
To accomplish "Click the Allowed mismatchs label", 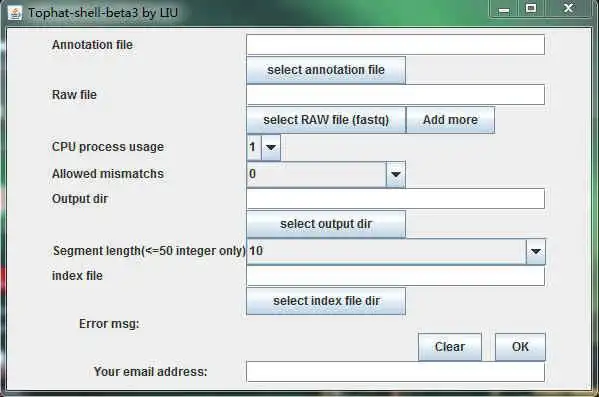I will coord(108,174).
